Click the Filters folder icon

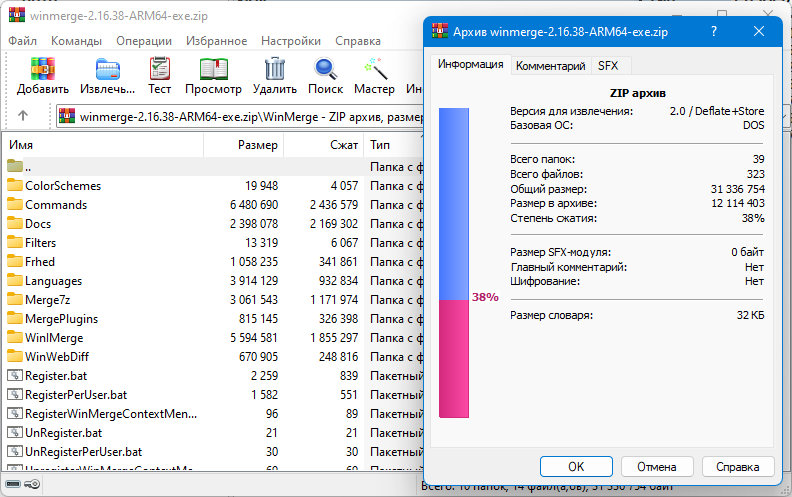15,242
